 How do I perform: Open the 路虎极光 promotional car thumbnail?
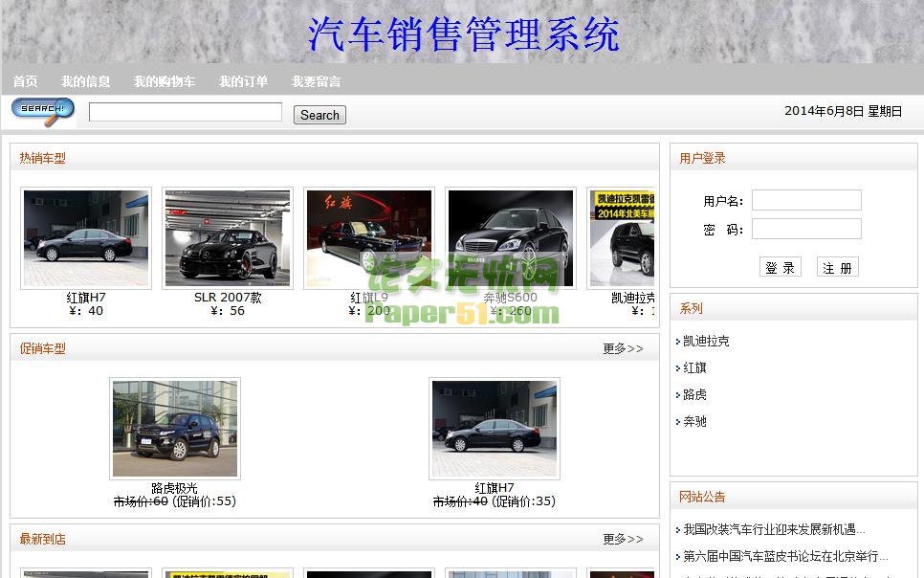pyautogui.click(x=175, y=429)
